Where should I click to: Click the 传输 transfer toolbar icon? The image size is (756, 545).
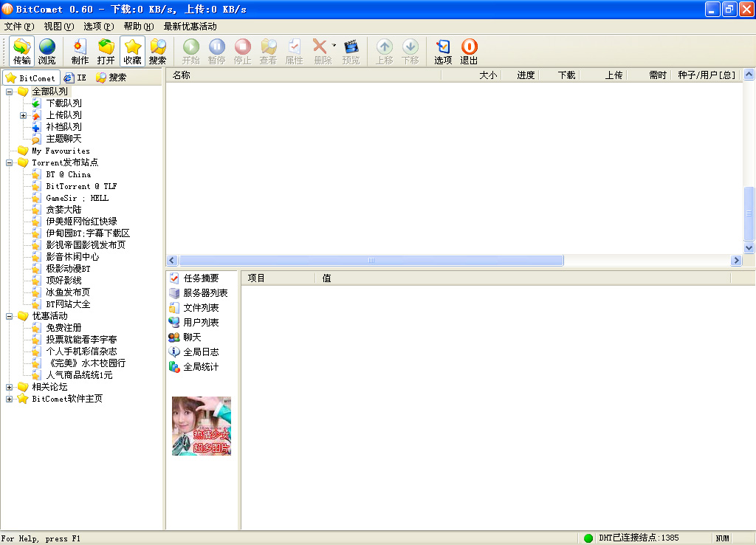[x=21, y=51]
